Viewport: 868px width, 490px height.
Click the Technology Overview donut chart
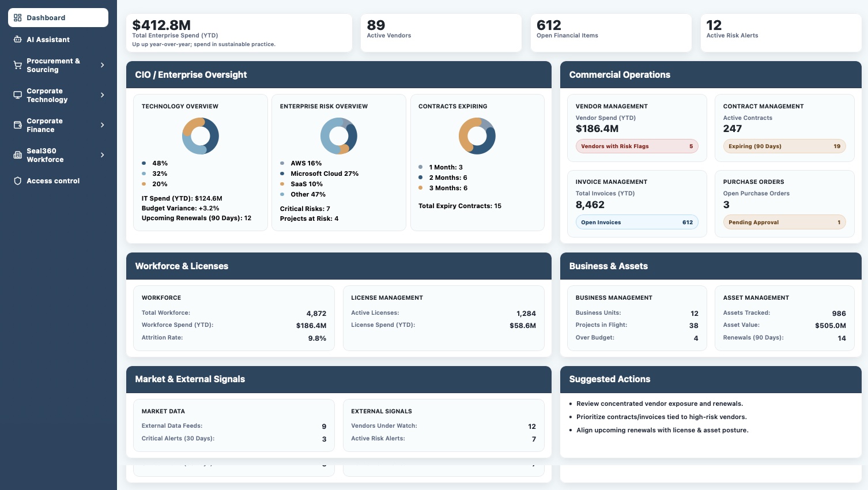201,136
